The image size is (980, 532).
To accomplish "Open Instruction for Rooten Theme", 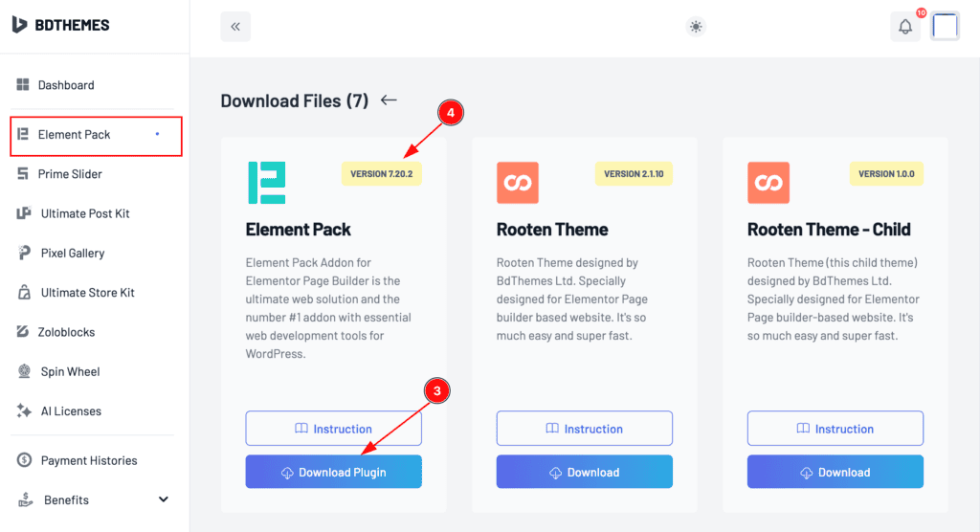I will tap(585, 429).
